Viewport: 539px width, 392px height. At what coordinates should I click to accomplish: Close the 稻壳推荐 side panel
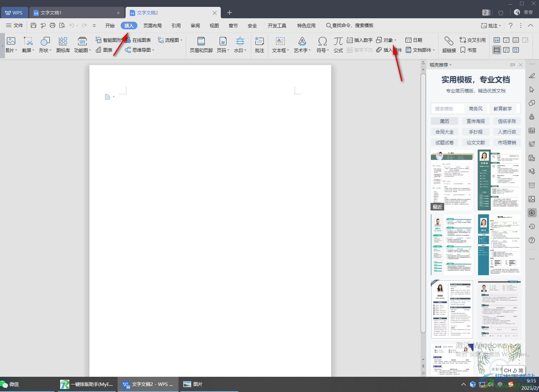tap(520, 65)
